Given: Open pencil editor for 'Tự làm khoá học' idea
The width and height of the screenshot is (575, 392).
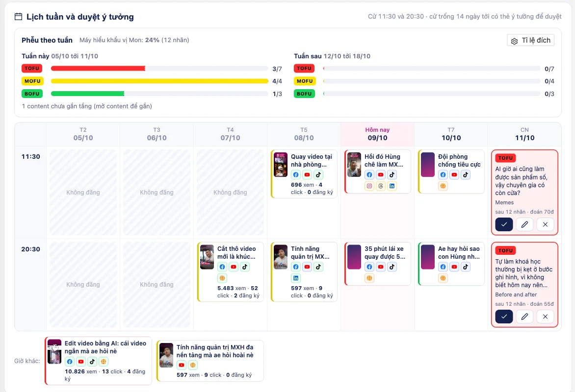Looking at the screenshot, I should tap(524, 317).
